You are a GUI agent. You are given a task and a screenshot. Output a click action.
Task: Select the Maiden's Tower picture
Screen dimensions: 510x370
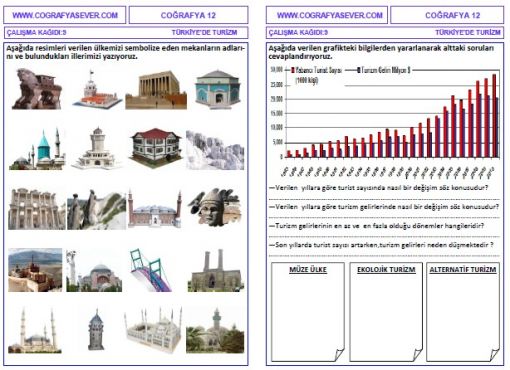[x=97, y=89]
